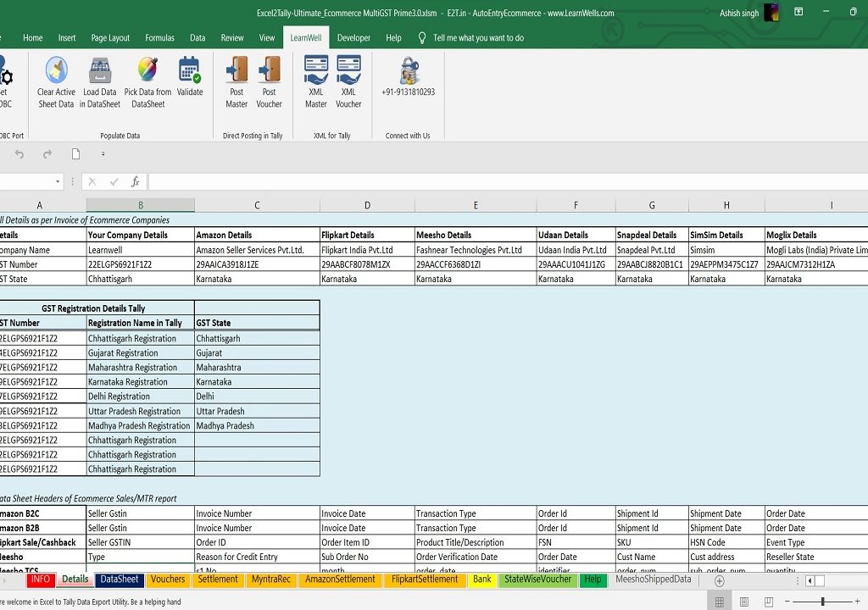This screenshot has height=610, width=868.
Task: Click the +91-9131810293 contact icon
Action: 408,71
